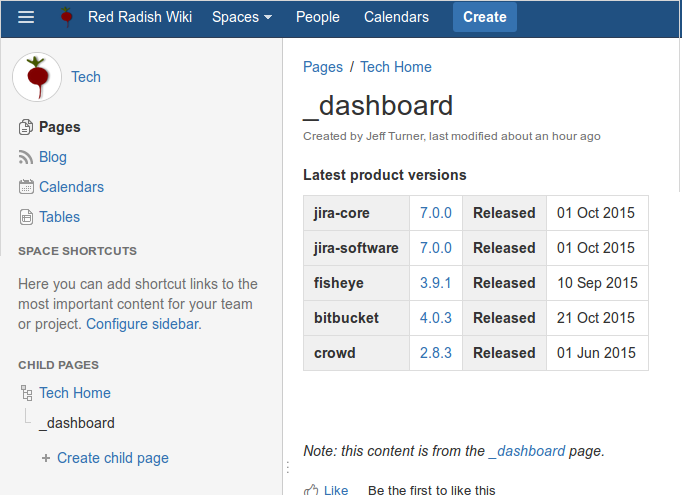The height and width of the screenshot is (495, 682).
Task: Click the sidebar resize handle dots
Action: coord(288,468)
